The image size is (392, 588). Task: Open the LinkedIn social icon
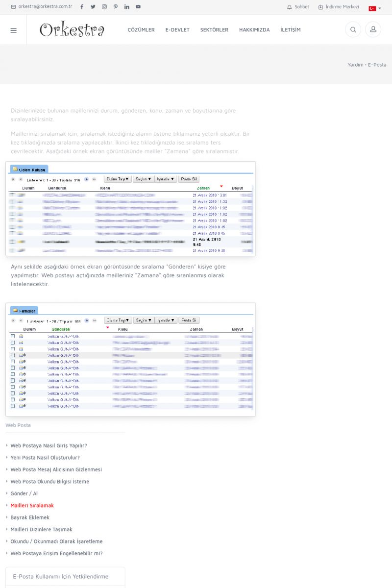pos(127,7)
